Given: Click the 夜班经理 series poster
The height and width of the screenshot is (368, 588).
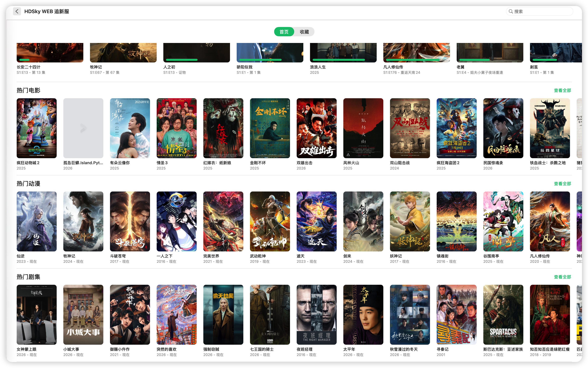Looking at the screenshot, I should pyautogui.click(x=316, y=314).
